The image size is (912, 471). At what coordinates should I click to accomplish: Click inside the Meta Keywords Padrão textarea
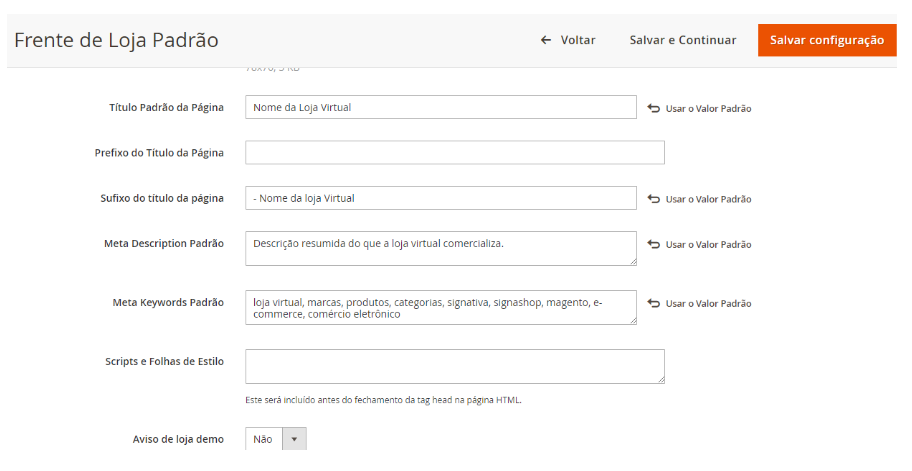coord(440,307)
